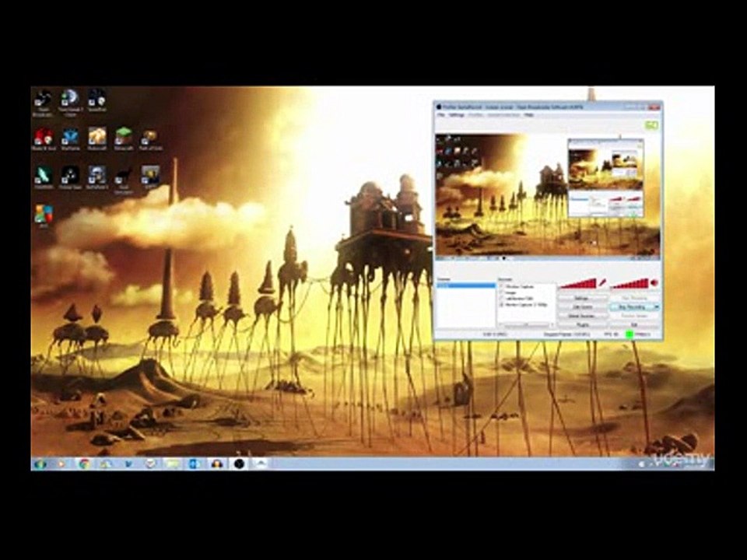Open the Stop Recording dropdown arrow
The height and width of the screenshot is (560, 747).
(x=657, y=307)
